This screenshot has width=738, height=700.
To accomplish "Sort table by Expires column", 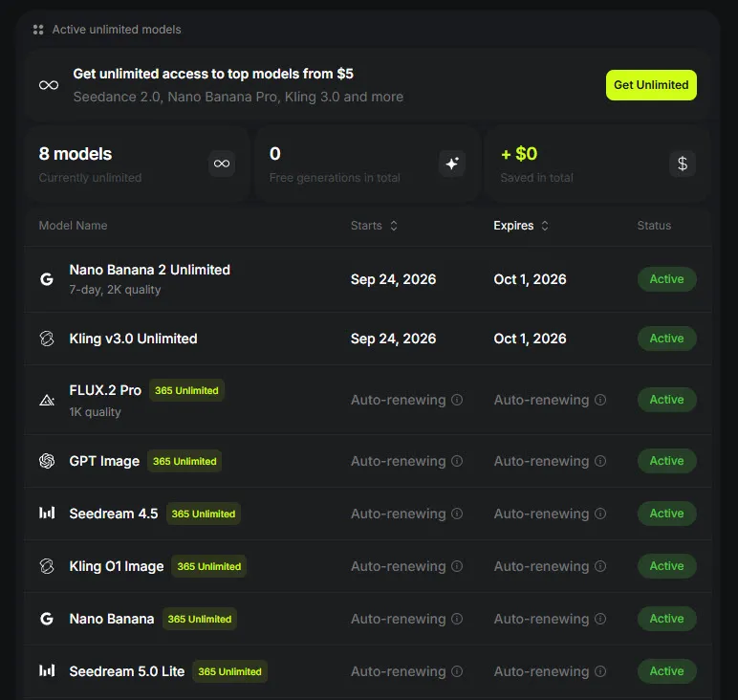I will (521, 226).
